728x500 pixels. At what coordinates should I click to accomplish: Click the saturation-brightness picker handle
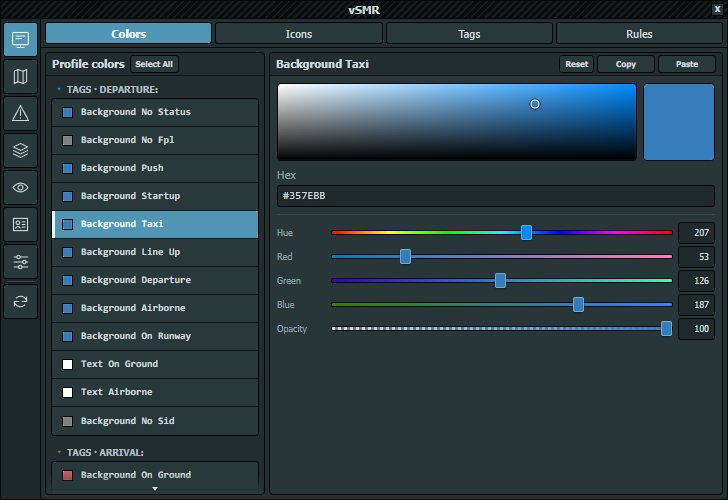[x=535, y=104]
